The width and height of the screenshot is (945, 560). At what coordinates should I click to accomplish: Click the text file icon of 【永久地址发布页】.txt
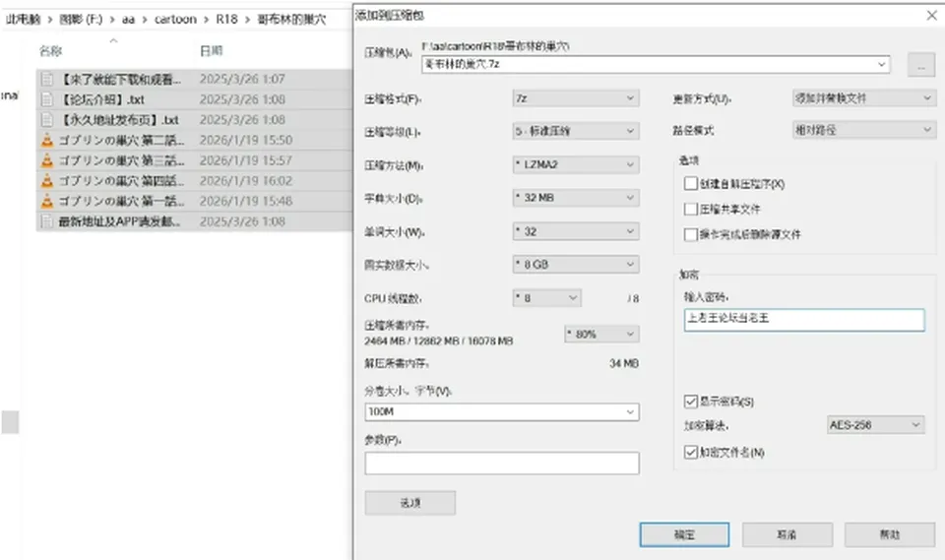click(47, 120)
